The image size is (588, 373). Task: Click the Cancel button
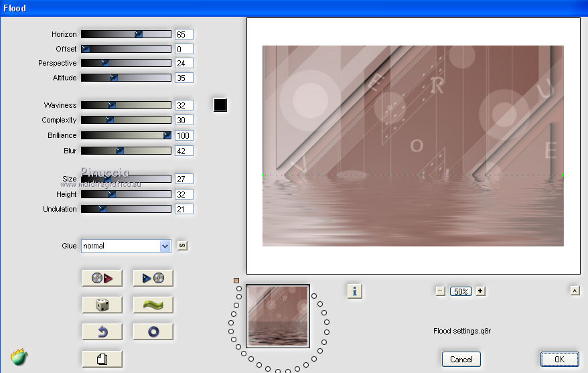(x=461, y=359)
